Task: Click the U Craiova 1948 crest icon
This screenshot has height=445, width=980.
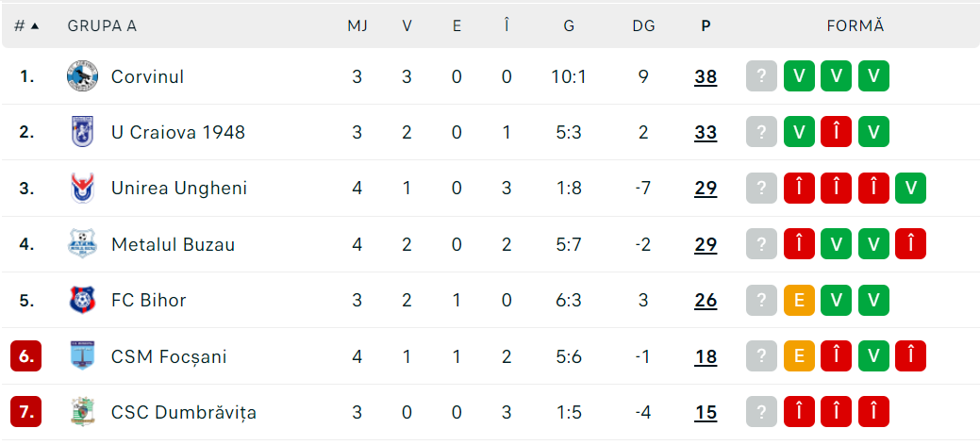Action: click(83, 132)
